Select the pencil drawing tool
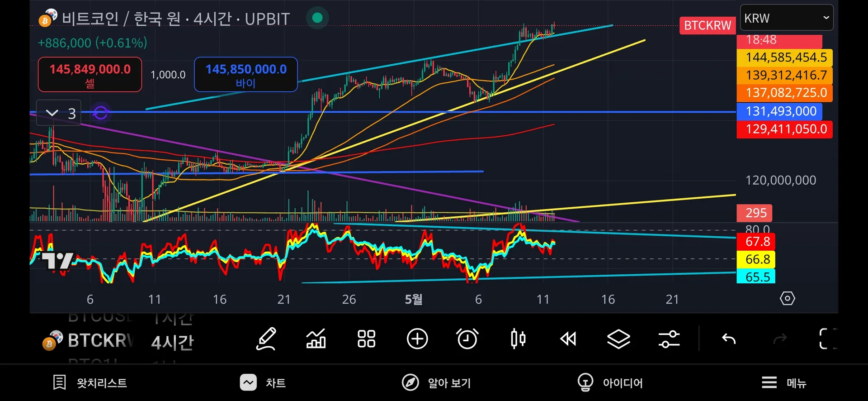 point(266,339)
